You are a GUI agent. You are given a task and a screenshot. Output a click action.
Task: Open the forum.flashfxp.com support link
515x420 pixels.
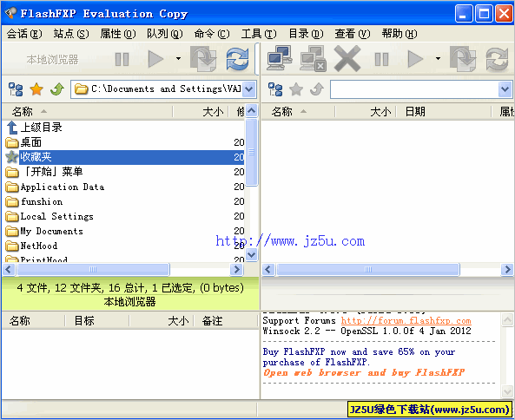click(406, 320)
